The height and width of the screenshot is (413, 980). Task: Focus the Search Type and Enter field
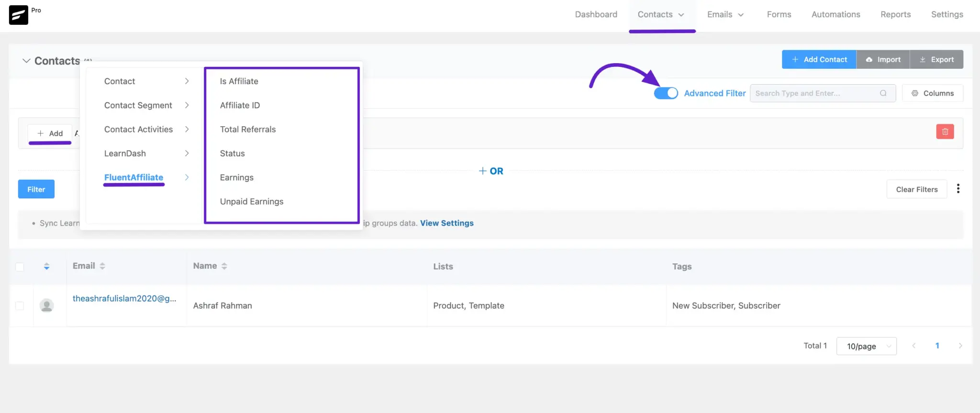click(x=813, y=93)
